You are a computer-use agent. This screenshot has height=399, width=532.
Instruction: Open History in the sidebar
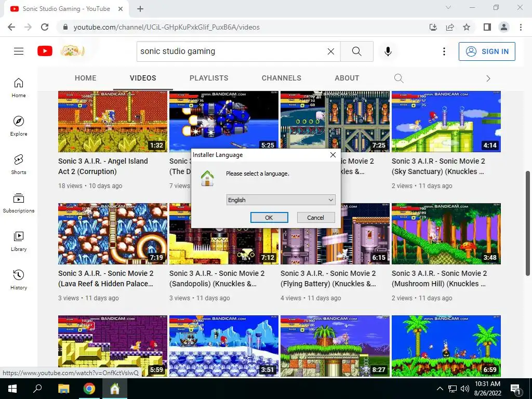click(19, 280)
